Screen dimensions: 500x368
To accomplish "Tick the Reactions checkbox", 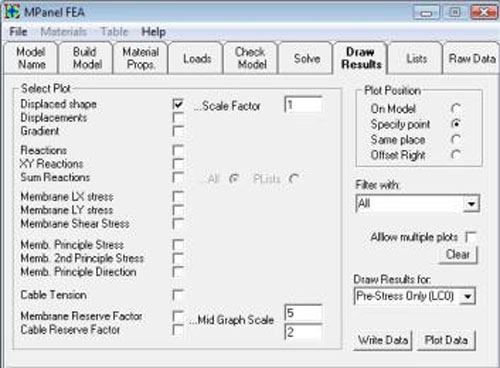I will [178, 150].
